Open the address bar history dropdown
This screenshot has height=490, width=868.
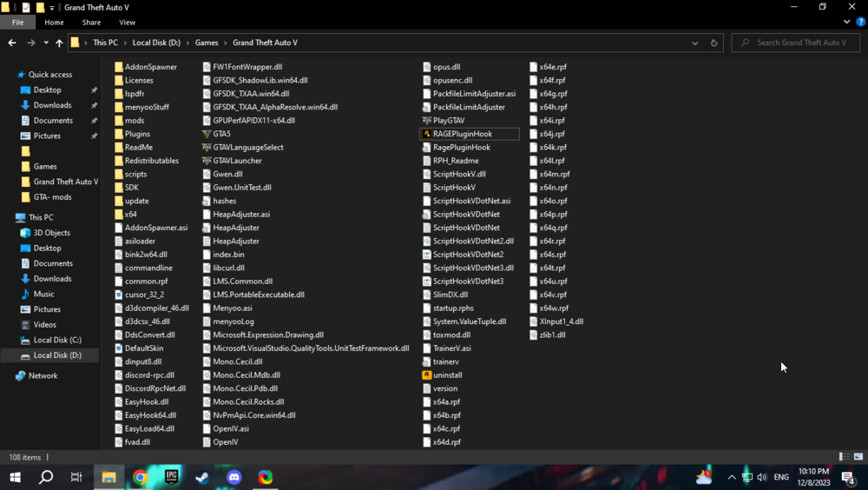click(x=694, y=43)
